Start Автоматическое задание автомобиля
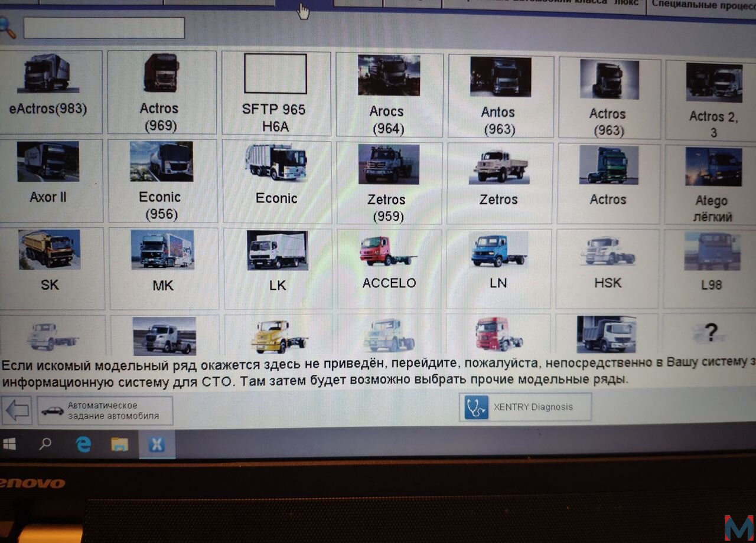This screenshot has height=543, width=756. pos(105,410)
